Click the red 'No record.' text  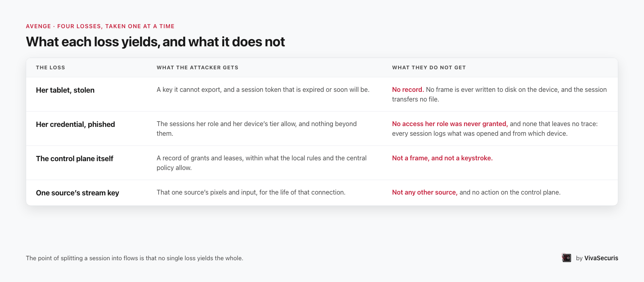coord(408,89)
